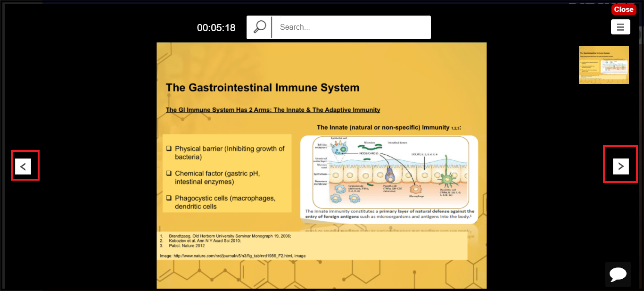Click the slide title Gastrointestinal Immune System
Viewport: 644px width, 291px height.
(262, 88)
